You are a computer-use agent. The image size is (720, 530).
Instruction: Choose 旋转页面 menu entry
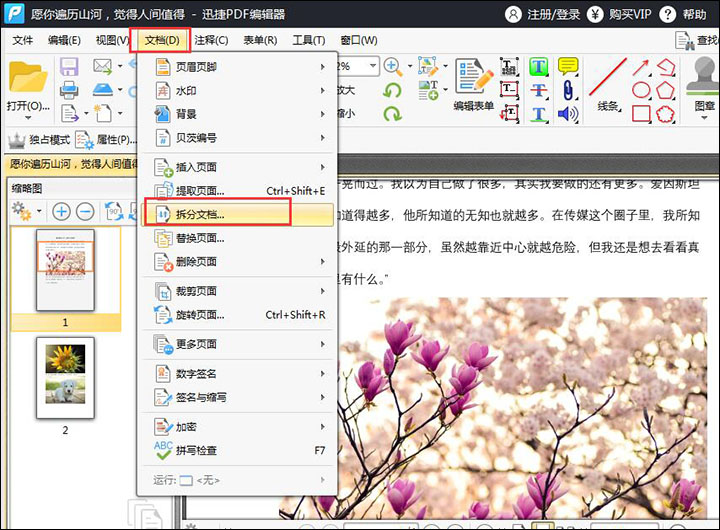coord(238,315)
